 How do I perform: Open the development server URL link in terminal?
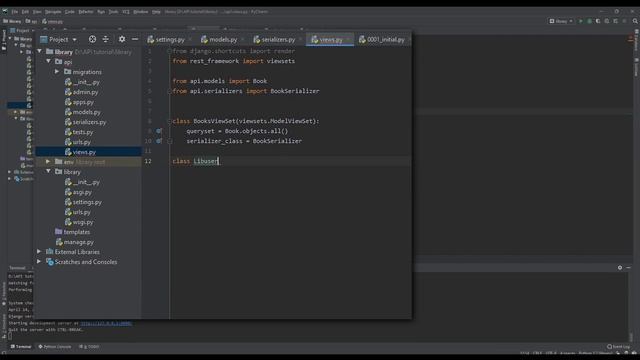(106, 323)
